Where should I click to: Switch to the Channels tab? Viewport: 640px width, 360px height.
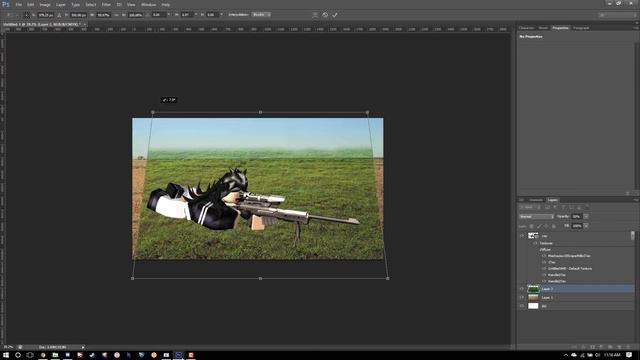536,200
